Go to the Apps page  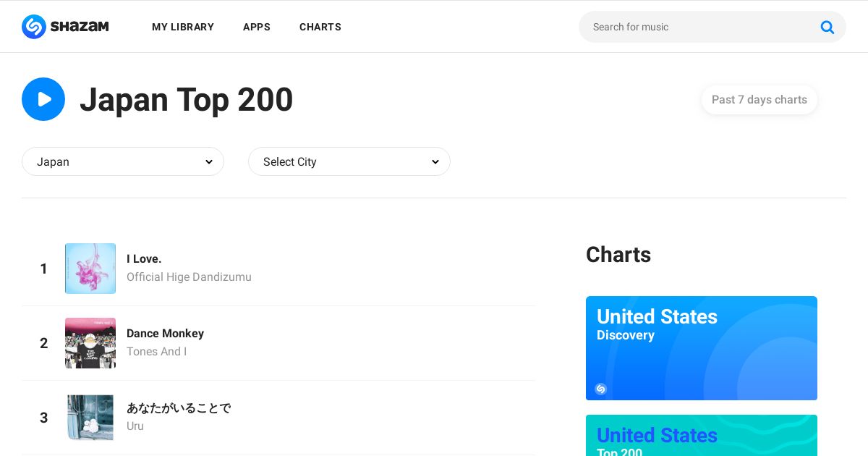coord(257,27)
